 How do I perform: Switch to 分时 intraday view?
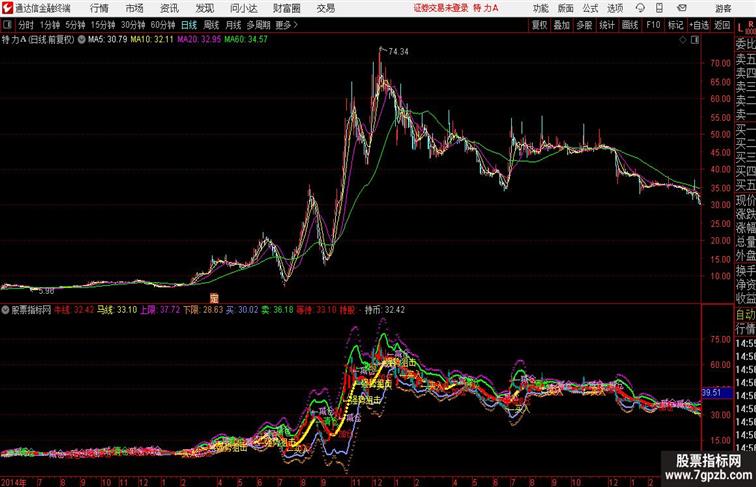pos(26,25)
